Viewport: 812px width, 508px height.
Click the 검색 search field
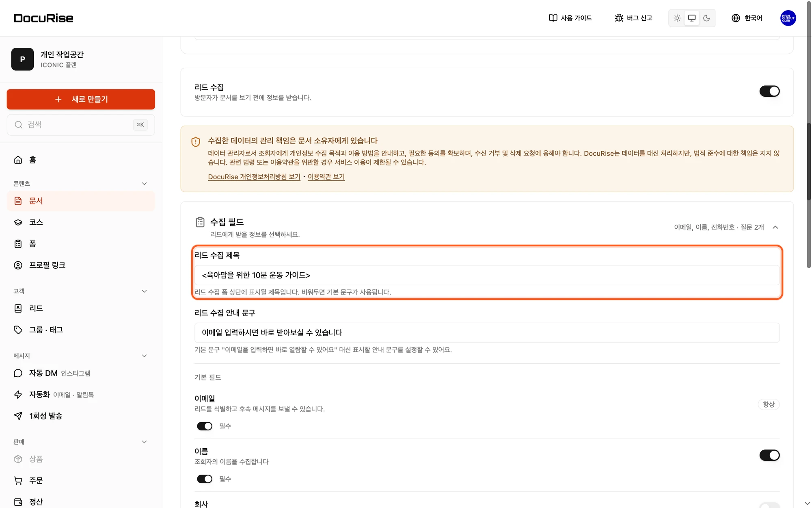tap(81, 125)
